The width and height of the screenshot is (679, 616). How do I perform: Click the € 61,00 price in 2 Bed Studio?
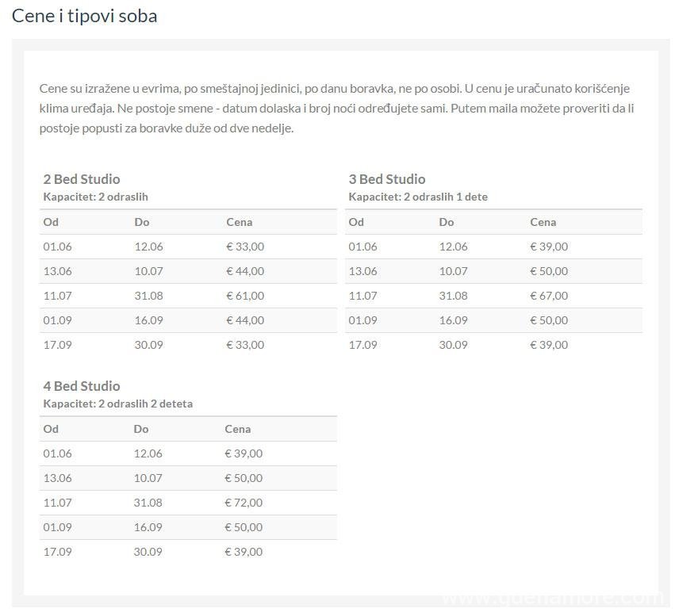pos(245,296)
